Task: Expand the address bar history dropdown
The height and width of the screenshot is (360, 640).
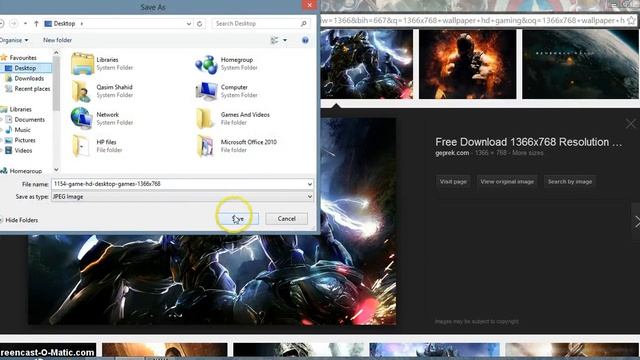Action: pos(189,24)
